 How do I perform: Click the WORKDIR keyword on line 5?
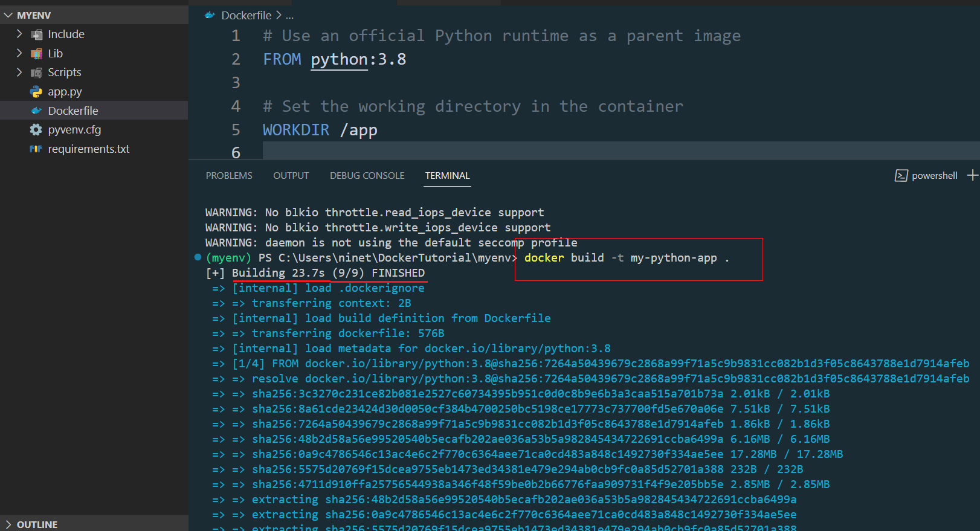pos(296,130)
